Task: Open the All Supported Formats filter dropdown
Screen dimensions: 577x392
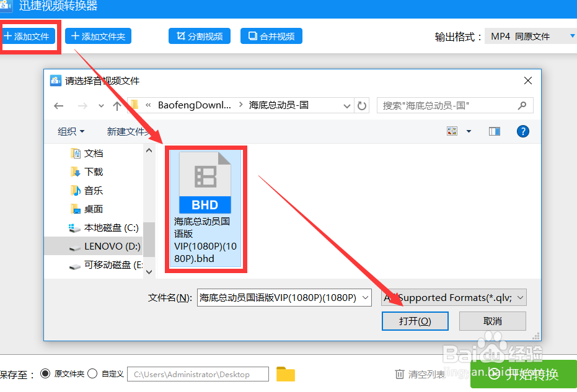Action: coord(454,297)
